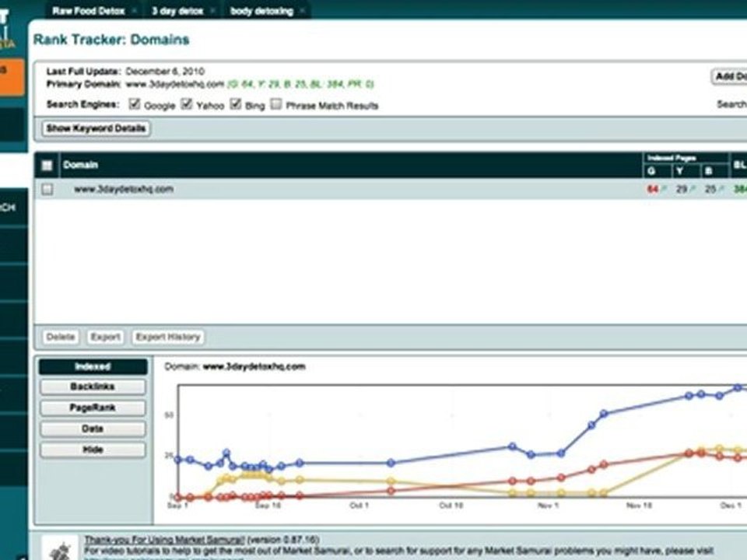Viewport: 747px width, 560px height.
Task: Switch to the body detoxing tab
Action: (x=261, y=10)
